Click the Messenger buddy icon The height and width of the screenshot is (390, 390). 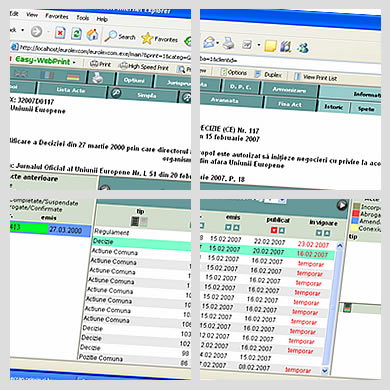(x=303, y=47)
